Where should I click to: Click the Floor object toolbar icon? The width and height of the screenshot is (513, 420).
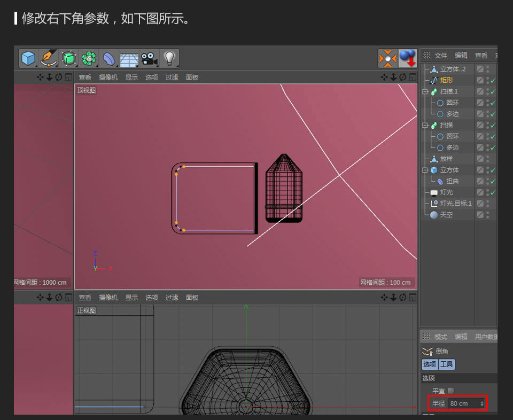pos(129,58)
